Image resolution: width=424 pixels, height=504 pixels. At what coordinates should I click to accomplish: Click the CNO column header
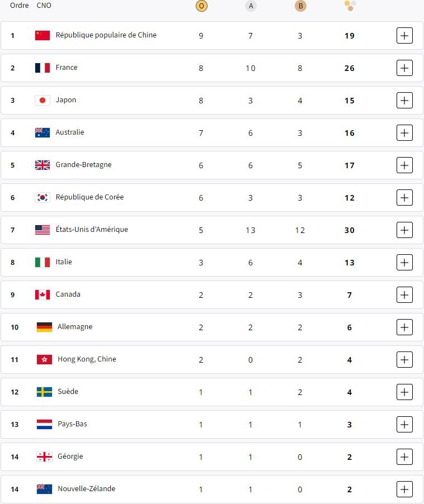(x=43, y=6)
